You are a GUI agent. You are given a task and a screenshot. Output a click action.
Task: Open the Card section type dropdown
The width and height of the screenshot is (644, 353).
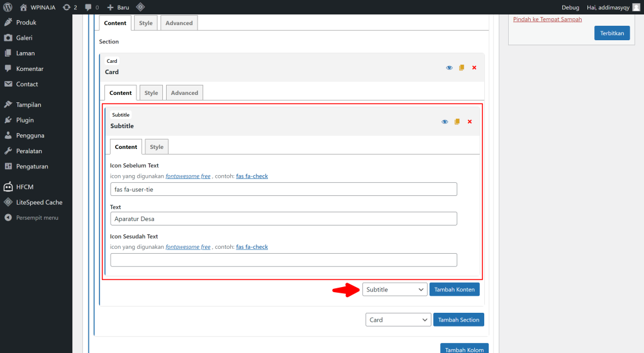[398, 320]
